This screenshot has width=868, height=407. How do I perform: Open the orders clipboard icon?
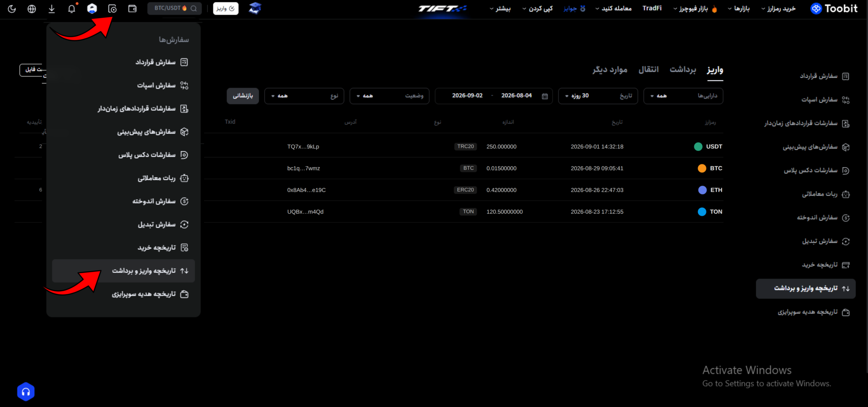(x=112, y=9)
